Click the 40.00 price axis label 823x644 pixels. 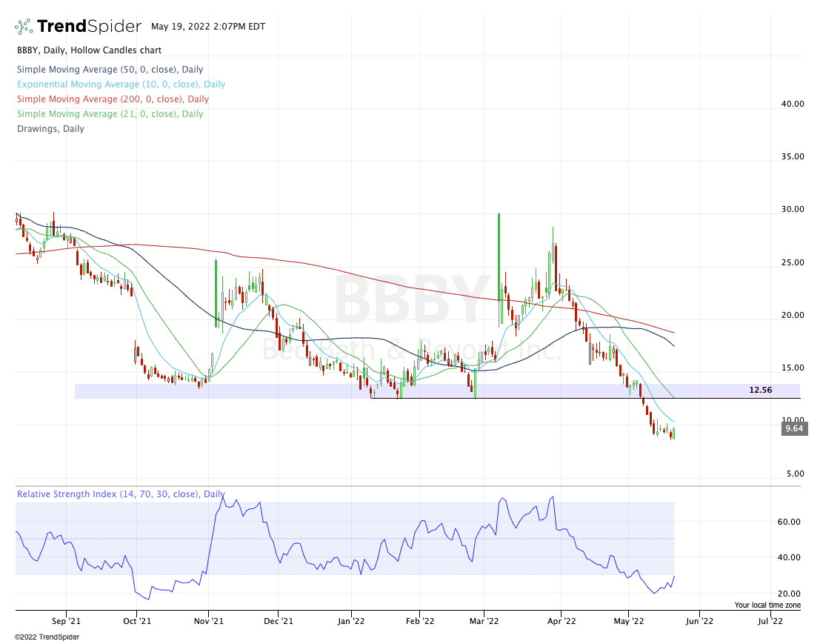[x=793, y=104]
